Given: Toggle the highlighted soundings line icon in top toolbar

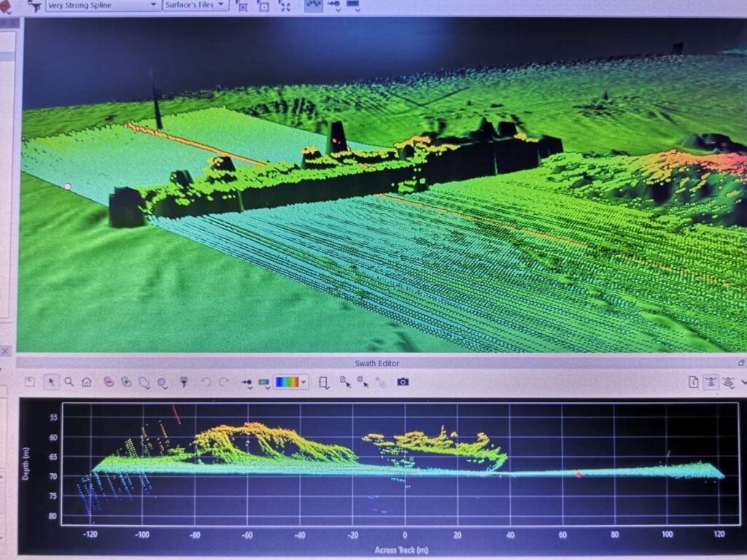Looking at the screenshot, I should [x=314, y=5].
